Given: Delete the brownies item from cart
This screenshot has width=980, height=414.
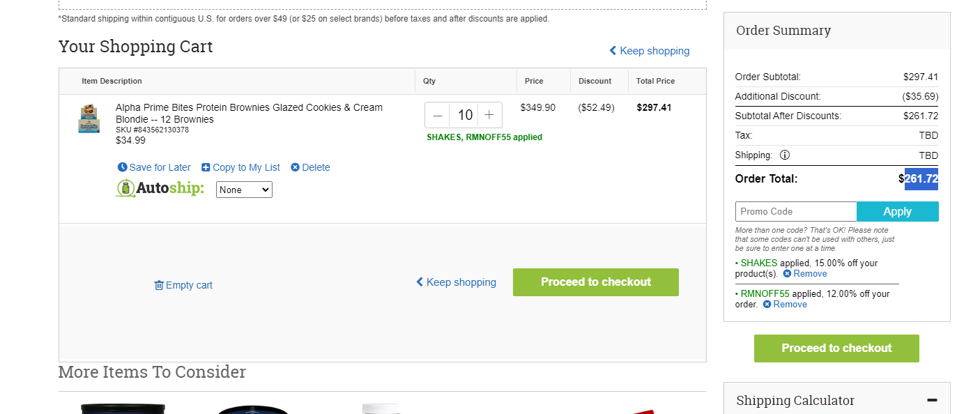Looking at the screenshot, I should pos(310,167).
